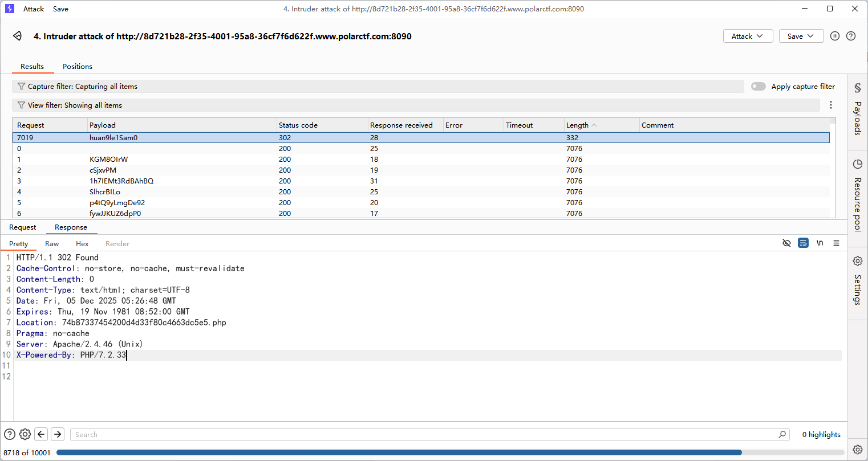Screen dimensions: 868x461
Task: Open the three-dot results table options menu
Action: pos(831,105)
